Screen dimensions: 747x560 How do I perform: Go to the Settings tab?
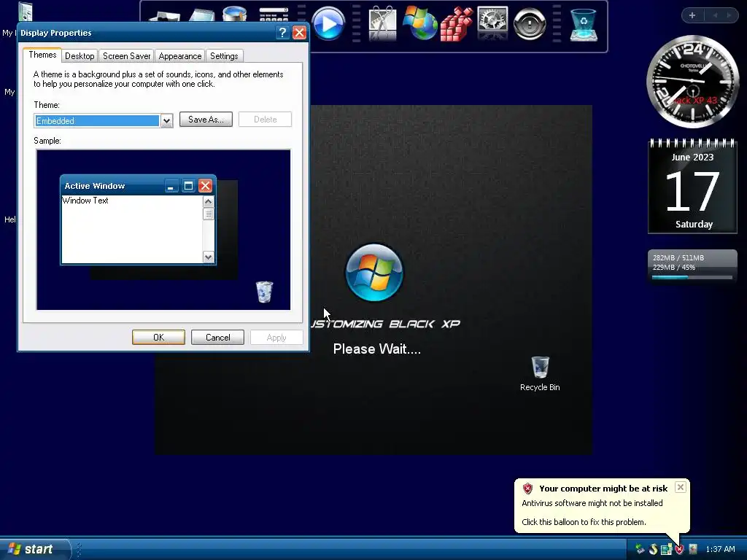[x=224, y=56]
